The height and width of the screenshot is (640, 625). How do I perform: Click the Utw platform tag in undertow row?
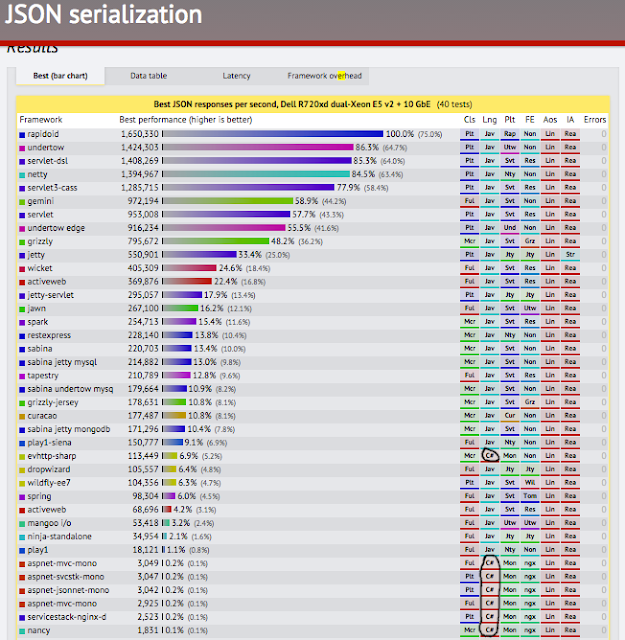coord(509,147)
